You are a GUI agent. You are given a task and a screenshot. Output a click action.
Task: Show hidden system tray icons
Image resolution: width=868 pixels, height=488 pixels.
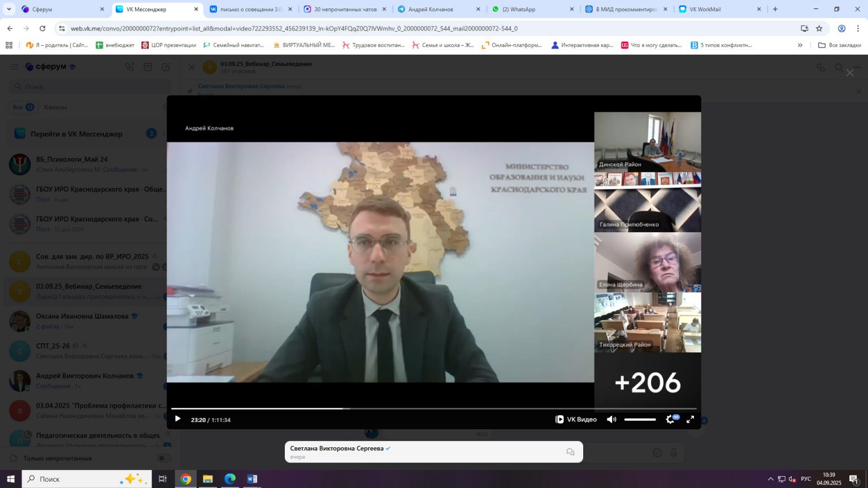(x=770, y=479)
